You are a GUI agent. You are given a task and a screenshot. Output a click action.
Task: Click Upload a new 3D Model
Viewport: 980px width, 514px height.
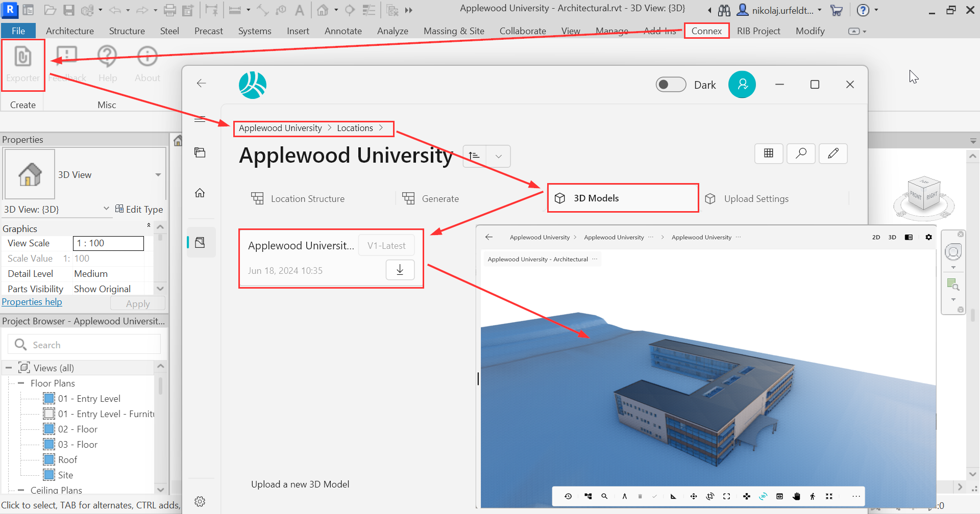pos(300,484)
